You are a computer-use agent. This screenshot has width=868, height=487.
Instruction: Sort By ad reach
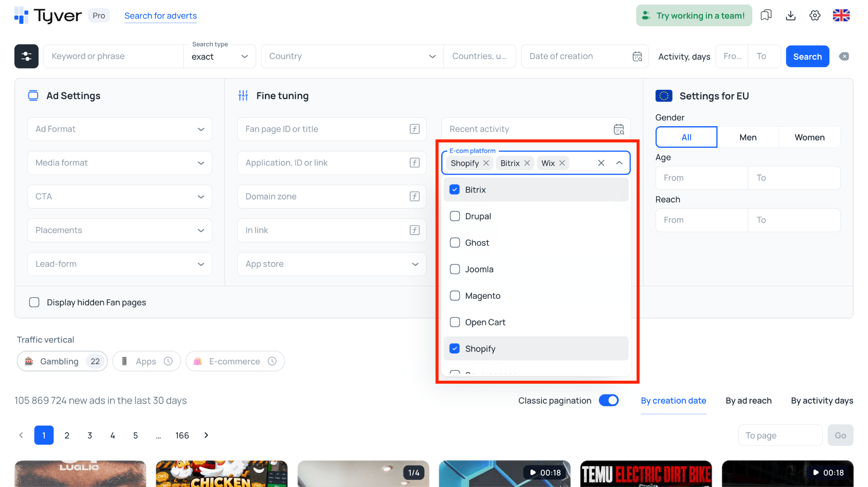point(748,401)
